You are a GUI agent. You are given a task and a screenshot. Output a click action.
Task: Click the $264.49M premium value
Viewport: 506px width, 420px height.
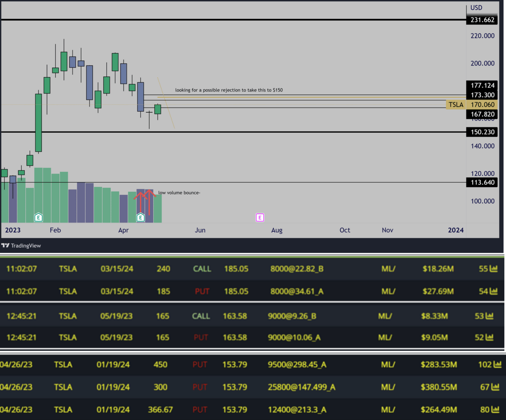click(439, 409)
